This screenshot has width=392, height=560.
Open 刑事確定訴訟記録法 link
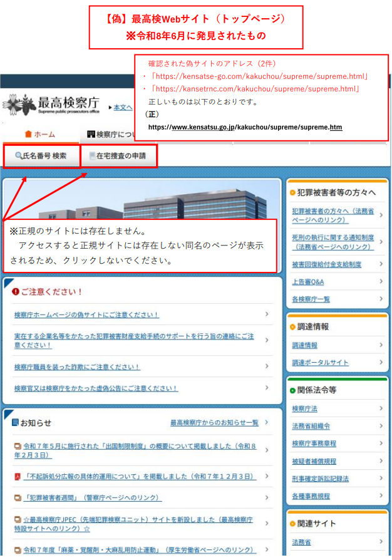coord(320,479)
